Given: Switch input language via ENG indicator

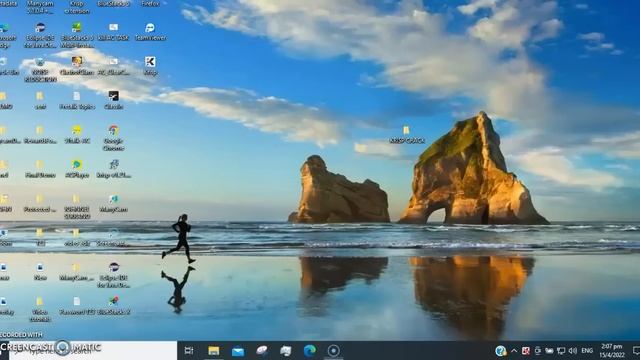Looking at the screenshot, I should pyautogui.click(x=587, y=351).
